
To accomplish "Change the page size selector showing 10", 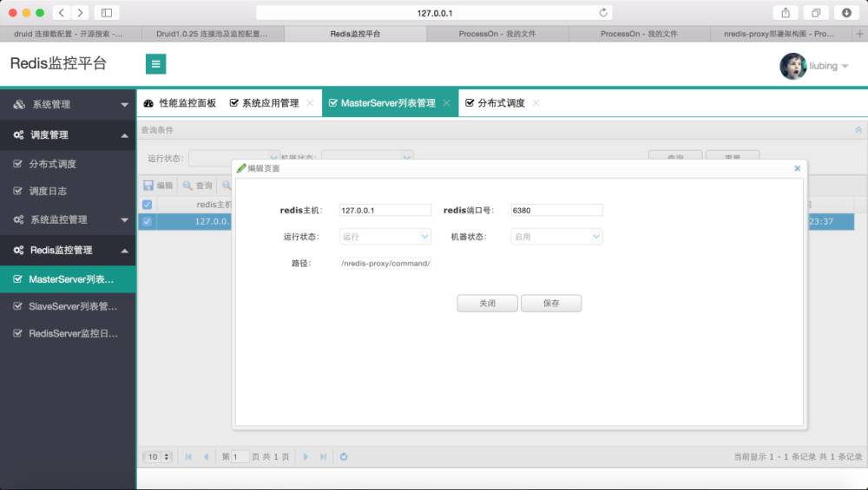I will (x=158, y=457).
